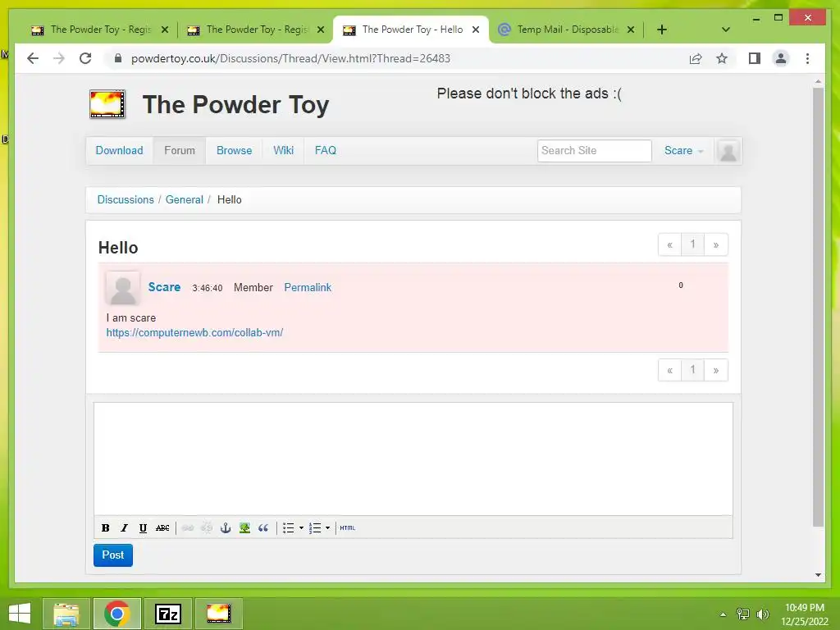This screenshot has height=630, width=840.
Task: Open volume control in system tray
Action: (763, 614)
